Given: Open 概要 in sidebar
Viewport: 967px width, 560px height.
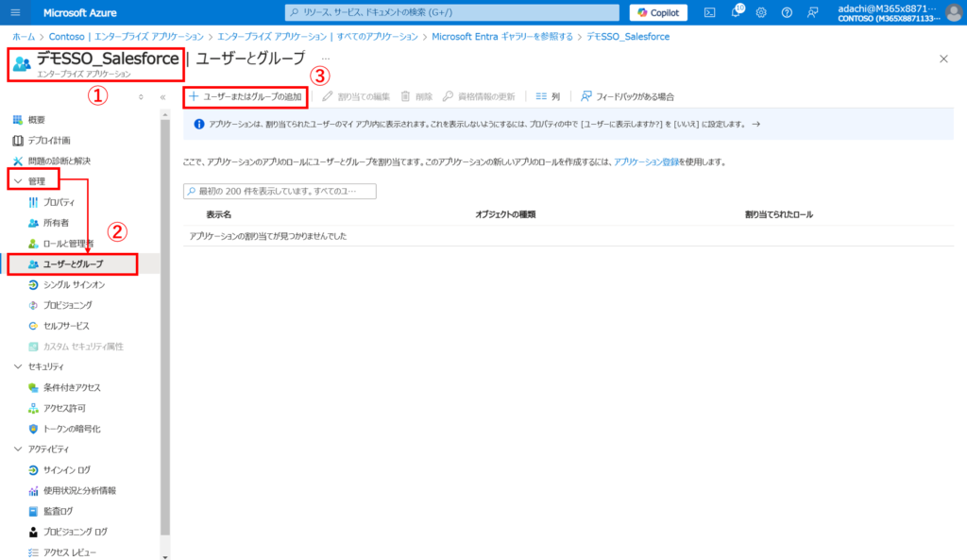Looking at the screenshot, I should coord(37,120).
